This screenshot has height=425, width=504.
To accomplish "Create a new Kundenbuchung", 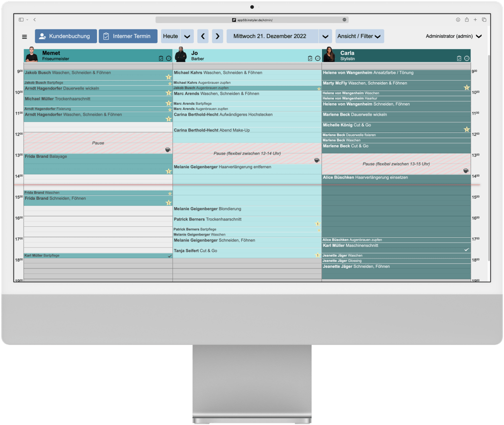I will pos(66,36).
